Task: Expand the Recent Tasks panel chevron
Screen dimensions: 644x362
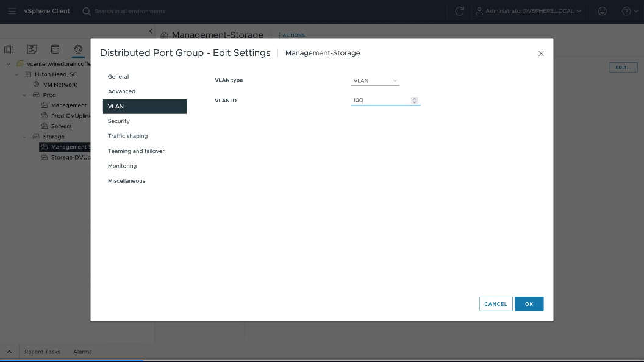Action: 9,352
